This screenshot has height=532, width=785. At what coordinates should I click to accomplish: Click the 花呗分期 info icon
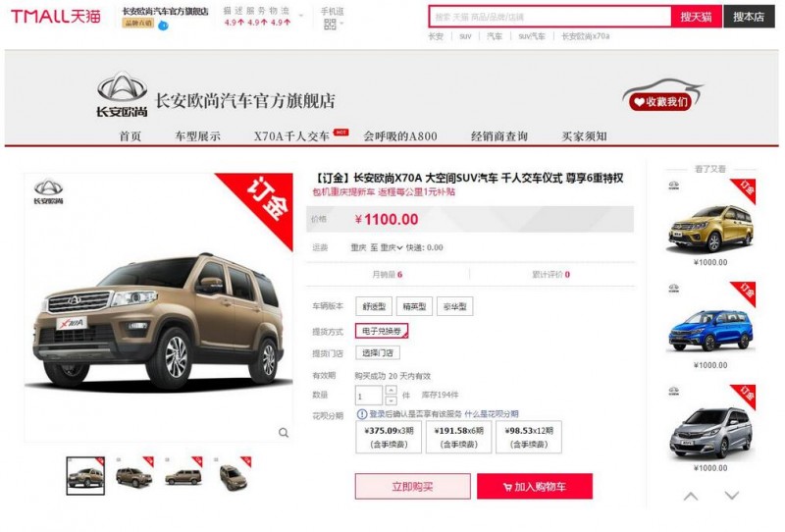pyautogui.click(x=361, y=414)
